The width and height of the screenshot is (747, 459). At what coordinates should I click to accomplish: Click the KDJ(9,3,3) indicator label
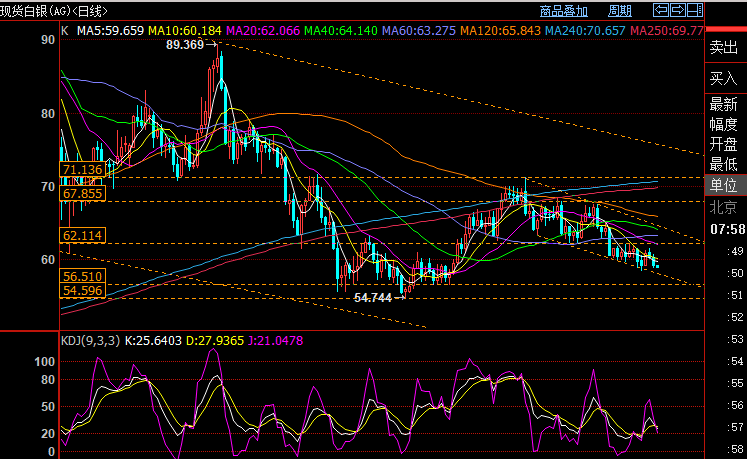coord(91,341)
